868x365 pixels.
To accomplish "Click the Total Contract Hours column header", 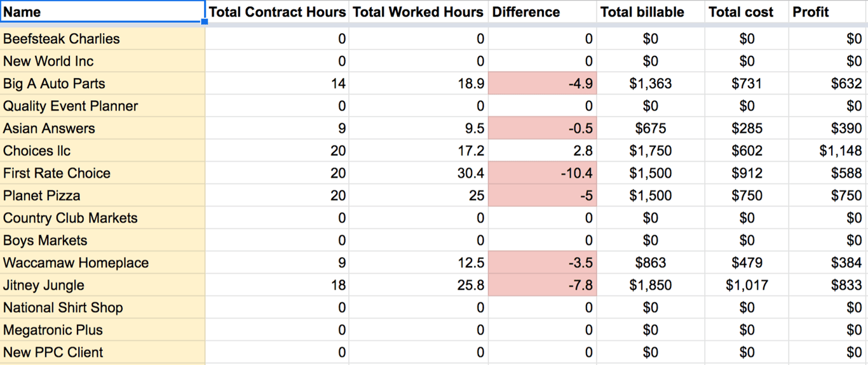I will coord(277,11).
